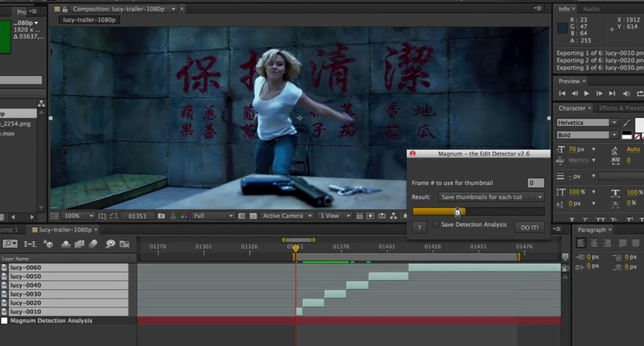Open the Full resolution dropdown
The image size is (644, 346).
214,216
